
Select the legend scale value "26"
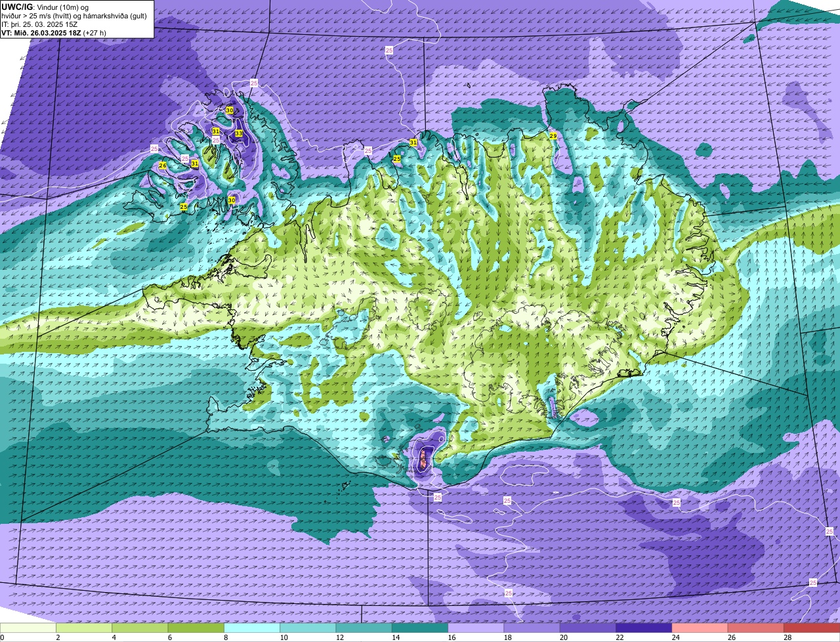pos(732,637)
